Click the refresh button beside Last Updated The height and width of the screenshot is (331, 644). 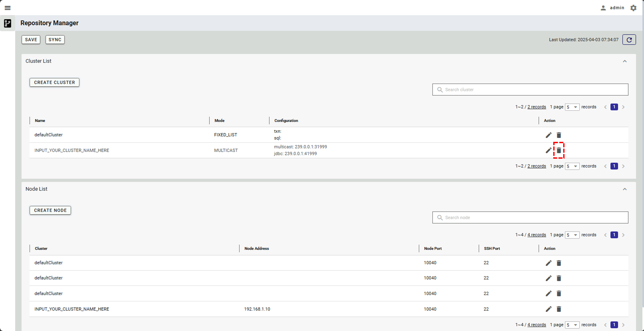tap(629, 40)
